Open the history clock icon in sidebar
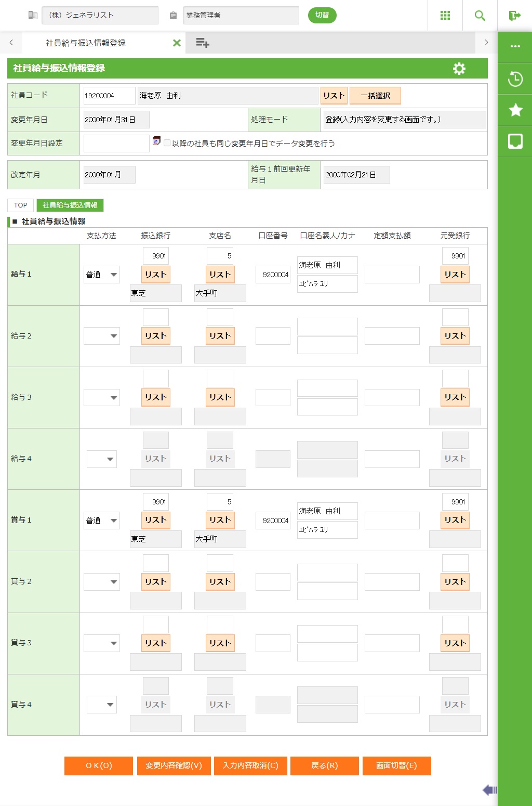532x806 pixels. click(x=515, y=79)
